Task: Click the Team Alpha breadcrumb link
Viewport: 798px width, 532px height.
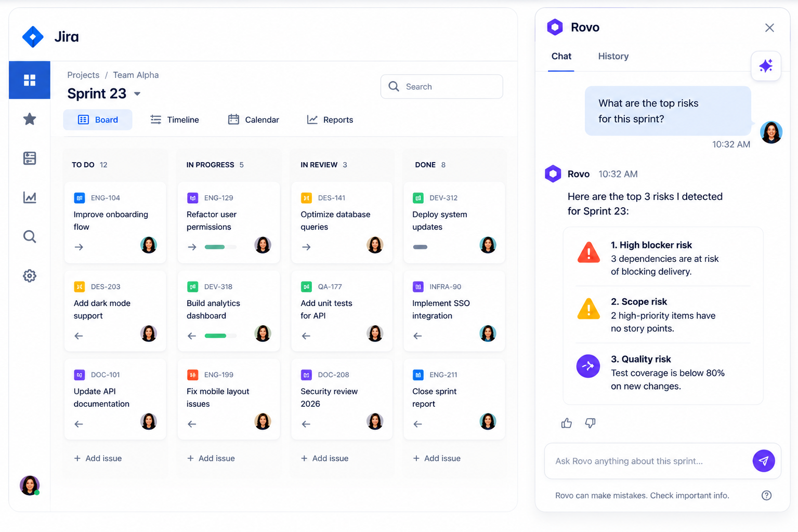Action: (x=136, y=75)
